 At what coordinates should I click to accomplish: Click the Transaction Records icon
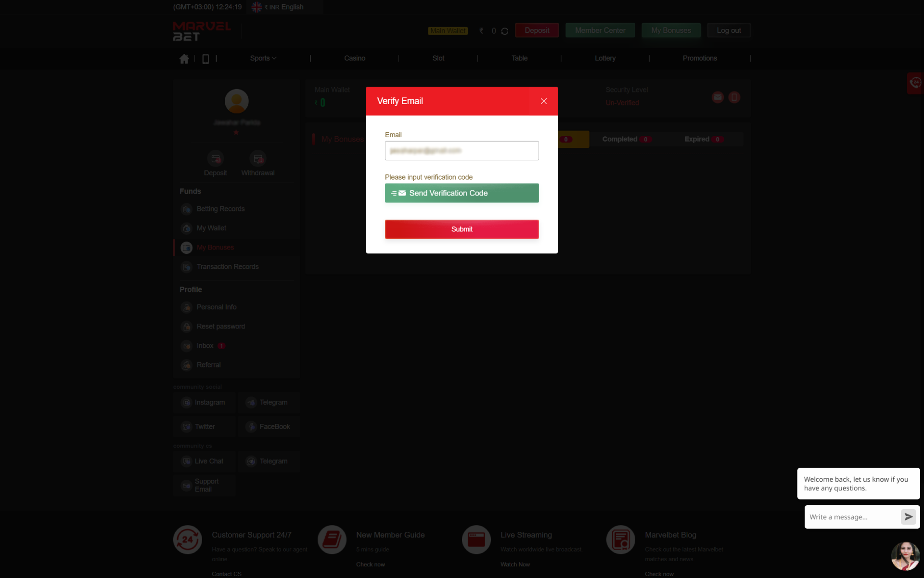(187, 266)
